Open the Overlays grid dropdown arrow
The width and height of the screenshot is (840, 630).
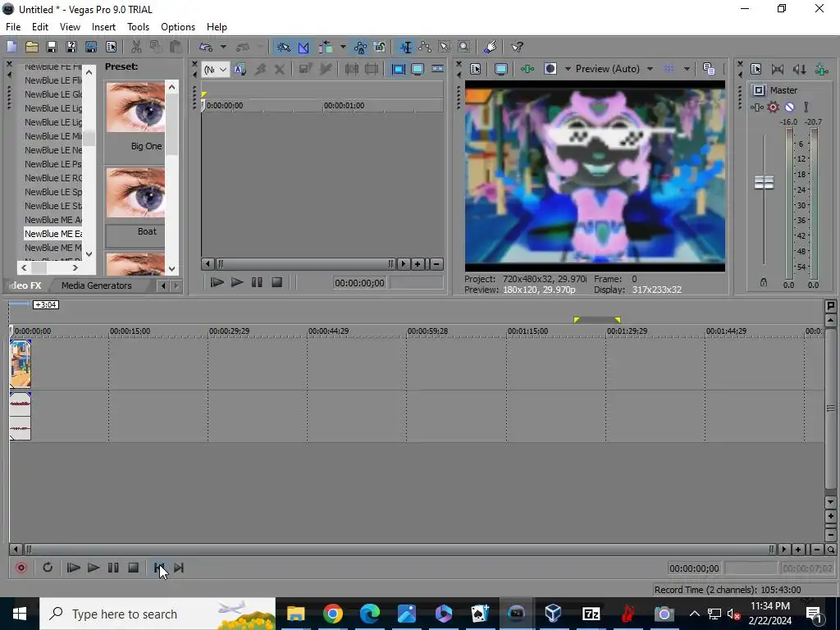pos(687,69)
